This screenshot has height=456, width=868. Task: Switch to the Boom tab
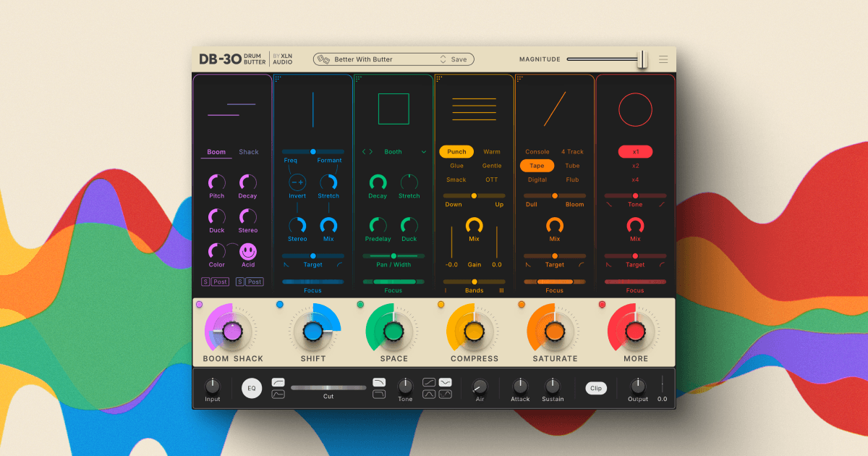coord(216,152)
